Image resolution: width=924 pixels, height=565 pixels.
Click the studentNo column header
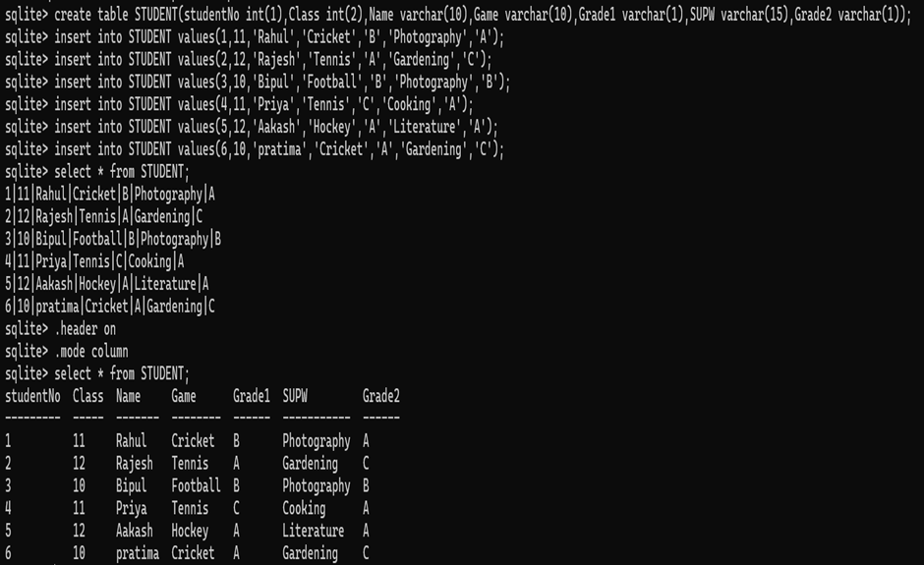click(32, 396)
